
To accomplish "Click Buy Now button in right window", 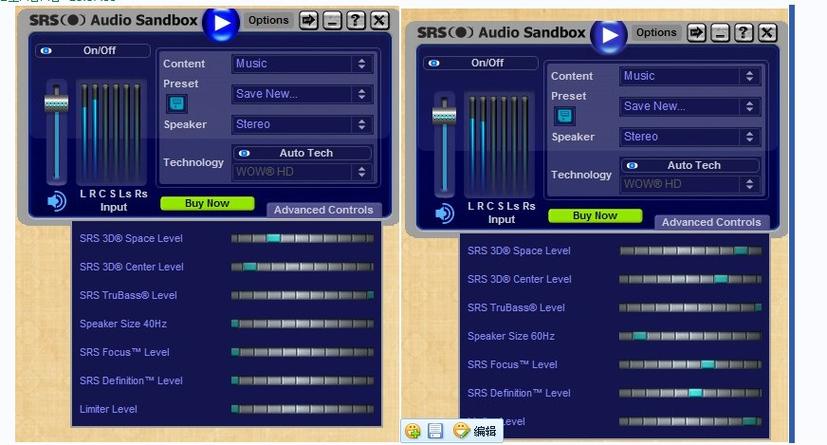I will [x=595, y=216].
